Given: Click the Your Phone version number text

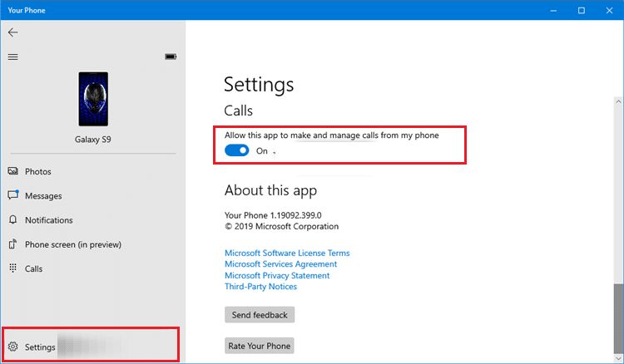Looking at the screenshot, I should pyautogui.click(x=273, y=215).
